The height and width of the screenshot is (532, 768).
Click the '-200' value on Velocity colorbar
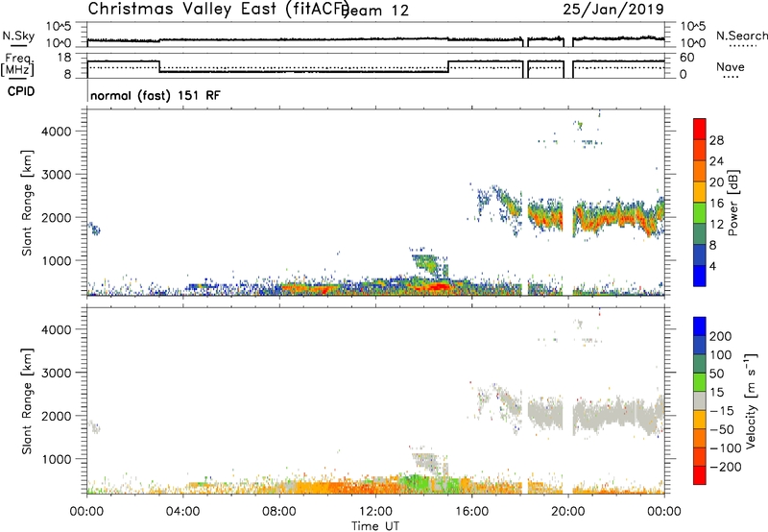726,467
